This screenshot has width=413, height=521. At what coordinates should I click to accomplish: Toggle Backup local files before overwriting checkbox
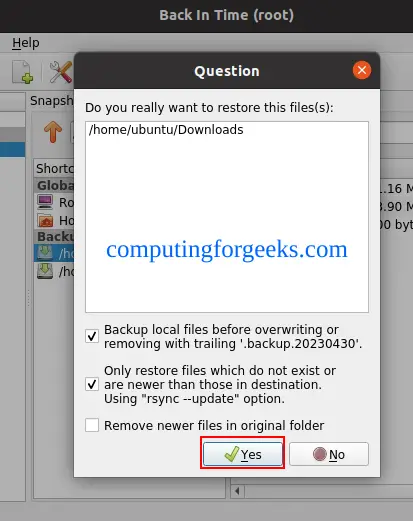92,336
